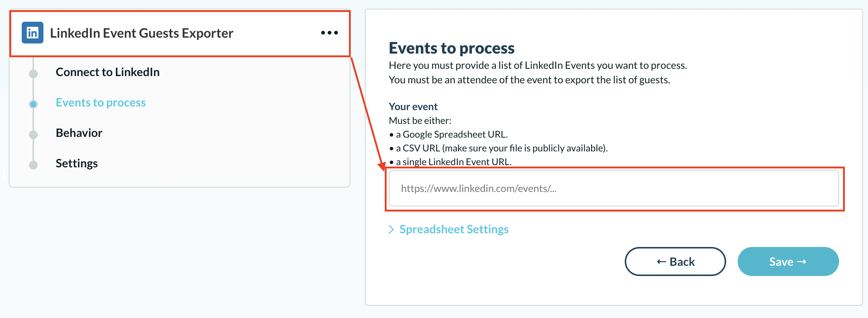The width and height of the screenshot is (868, 318).
Task: Click the LinkedIn logo icon
Action: coord(33,33)
